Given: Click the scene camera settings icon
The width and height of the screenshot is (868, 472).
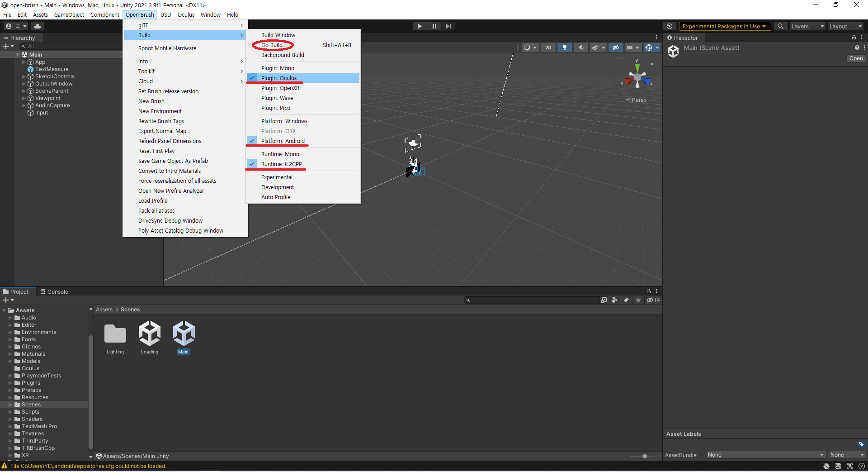Looking at the screenshot, I should click(x=630, y=48).
